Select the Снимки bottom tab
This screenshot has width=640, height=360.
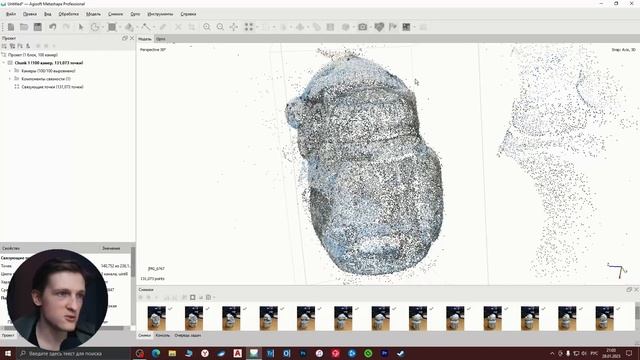pos(144,335)
